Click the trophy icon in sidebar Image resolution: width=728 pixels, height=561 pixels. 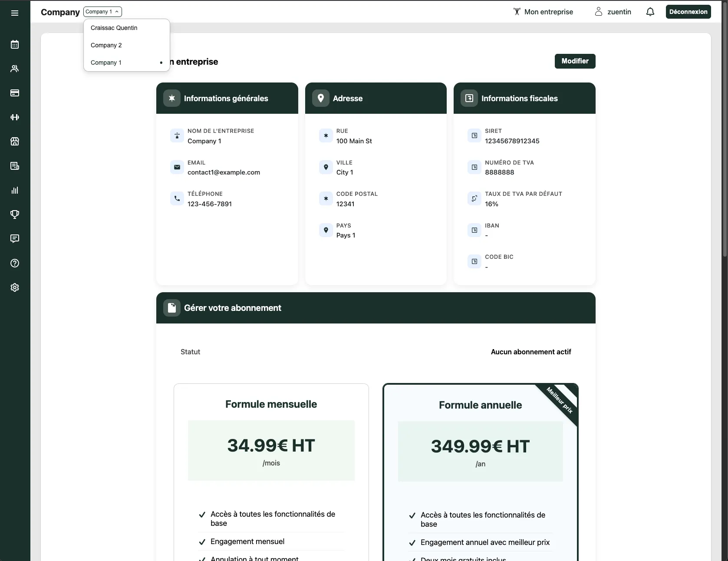pyautogui.click(x=15, y=214)
